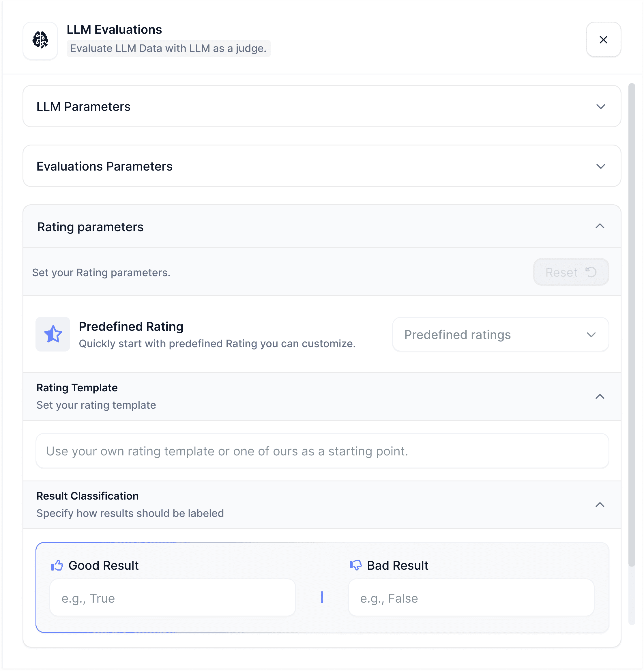
Task: Click the Rating parameters header label
Action: point(90,227)
